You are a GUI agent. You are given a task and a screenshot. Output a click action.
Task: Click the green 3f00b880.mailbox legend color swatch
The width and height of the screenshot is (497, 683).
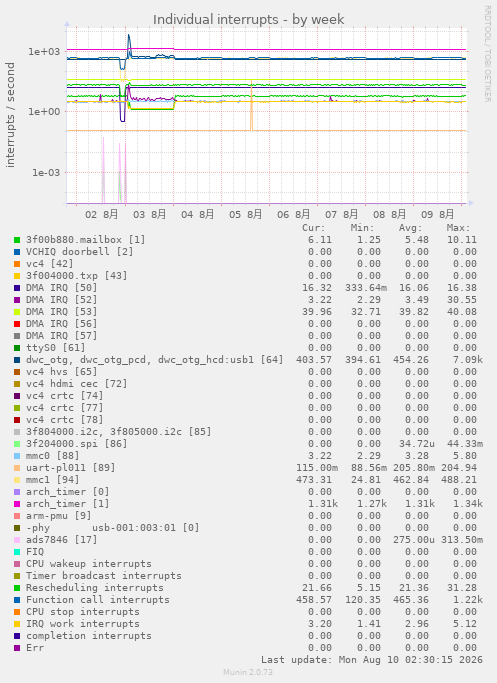pos(17,240)
